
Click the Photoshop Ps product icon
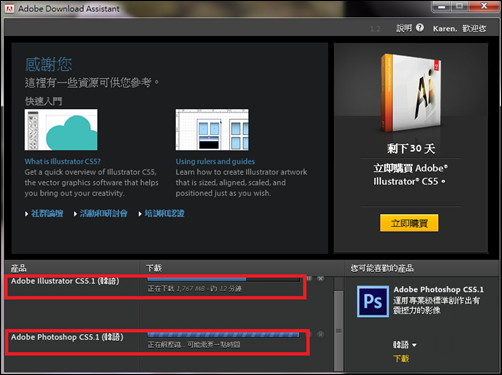pos(373,301)
